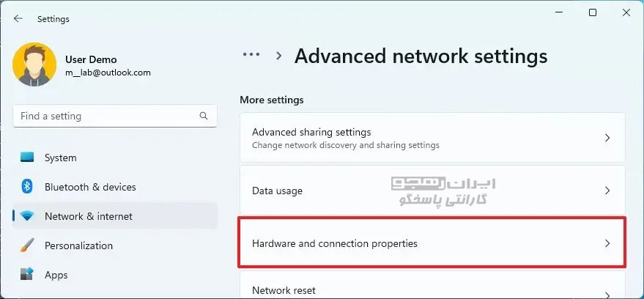This screenshot has width=644, height=299.
Task: Click the System monitor icon
Action: 27,158
